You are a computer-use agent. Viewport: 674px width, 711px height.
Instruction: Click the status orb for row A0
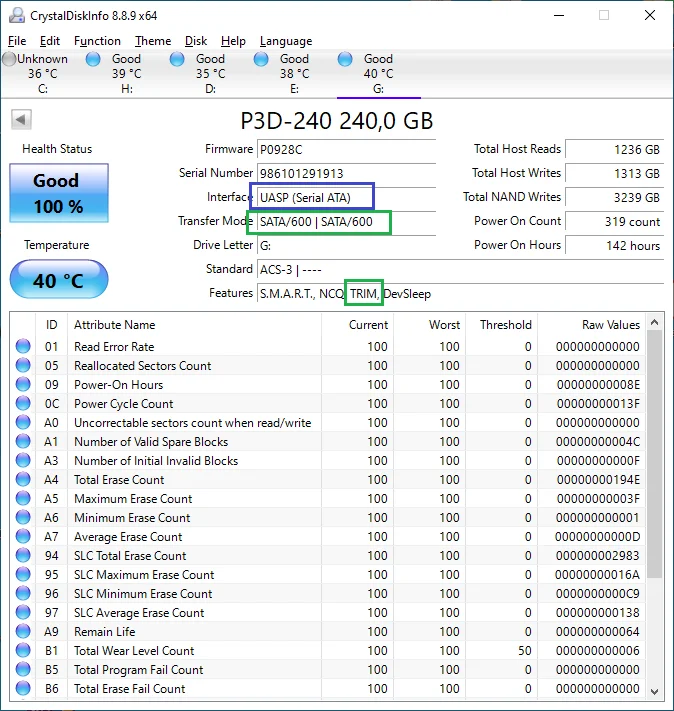click(x=23, y=423)
